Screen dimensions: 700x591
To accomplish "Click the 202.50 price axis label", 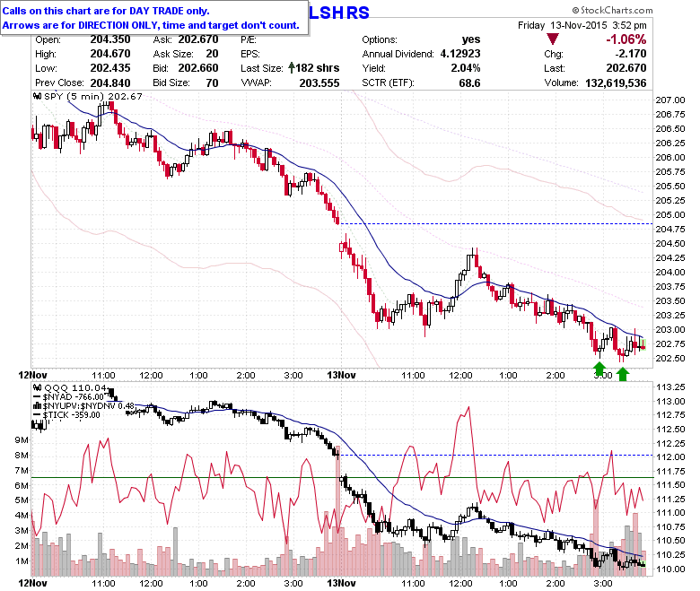I will click(670, 358).
